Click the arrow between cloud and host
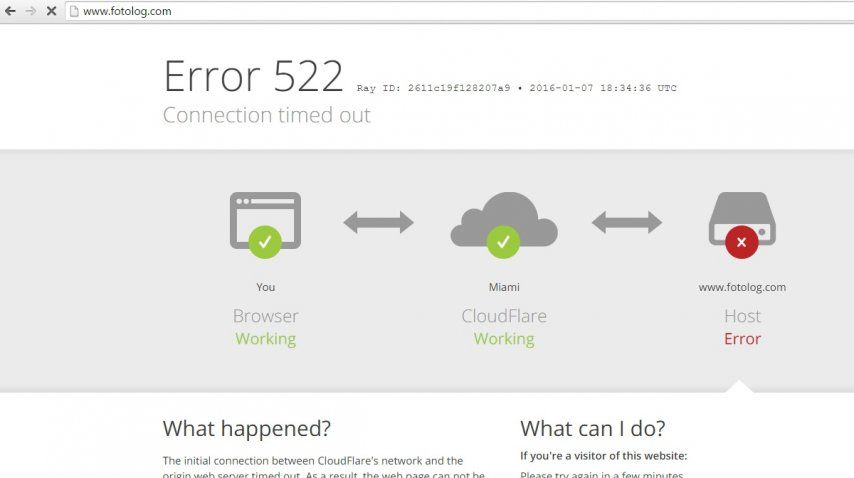 pos(627,222)
